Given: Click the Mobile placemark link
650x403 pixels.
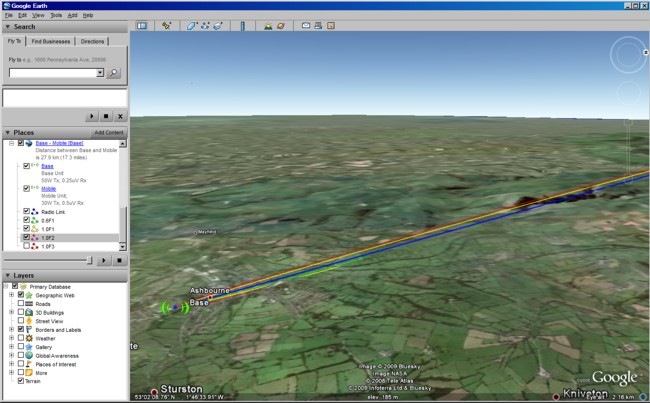Looking at the screenshot, I should [49, 189].
